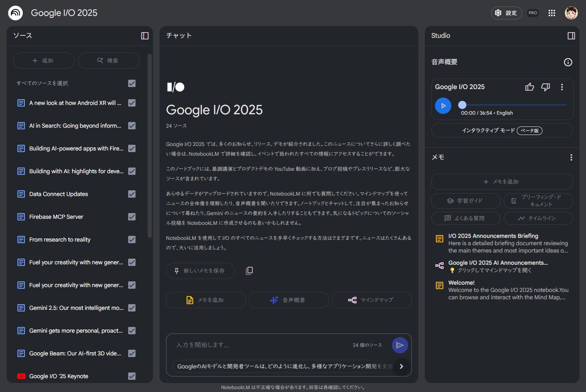
Task: Click the document icon for Google Beam source
Action: point(21,353)
